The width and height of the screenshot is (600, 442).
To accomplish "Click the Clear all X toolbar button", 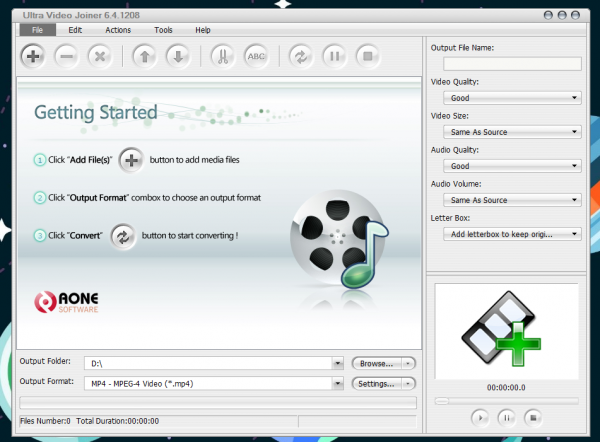I will point(99,56).
